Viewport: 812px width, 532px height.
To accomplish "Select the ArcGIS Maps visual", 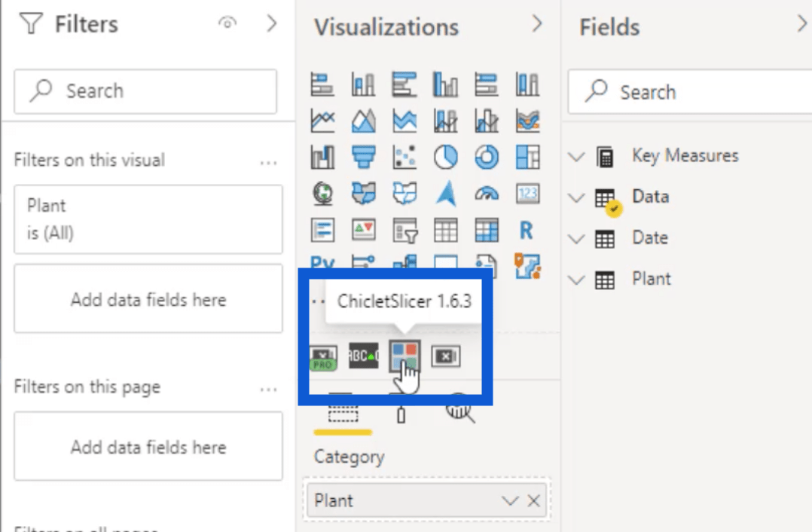I will (x=527, y=265).
